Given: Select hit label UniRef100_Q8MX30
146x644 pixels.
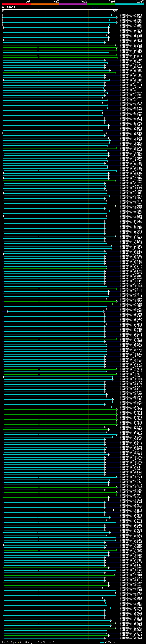Looking at the screenshot, I should 131,208.
